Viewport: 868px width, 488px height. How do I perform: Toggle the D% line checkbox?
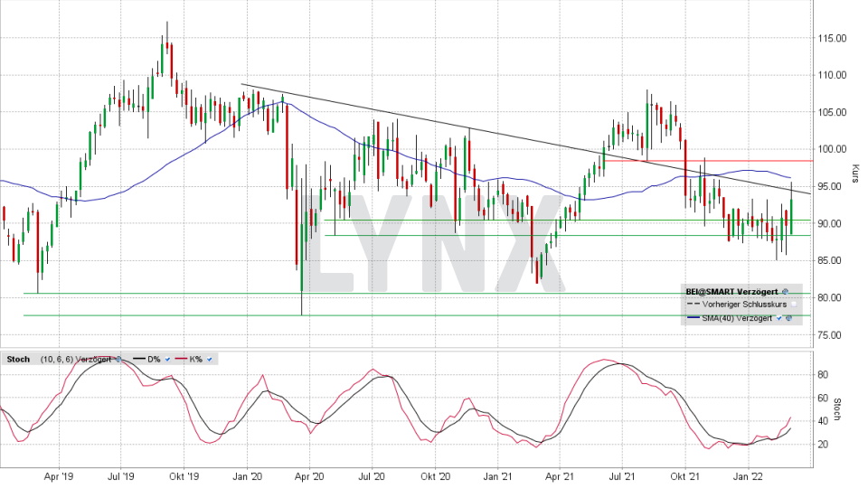[x=168, y=359]
